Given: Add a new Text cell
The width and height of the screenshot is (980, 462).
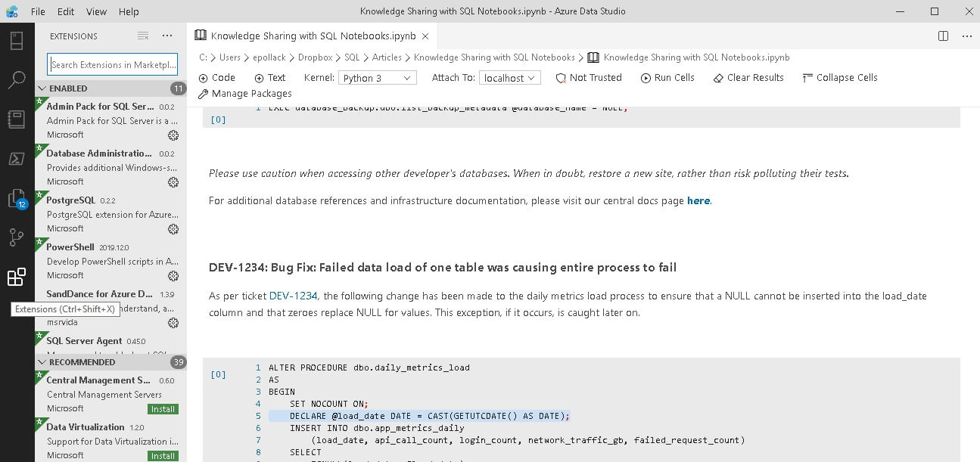Looking at the screenshot, I should (270, 78).
